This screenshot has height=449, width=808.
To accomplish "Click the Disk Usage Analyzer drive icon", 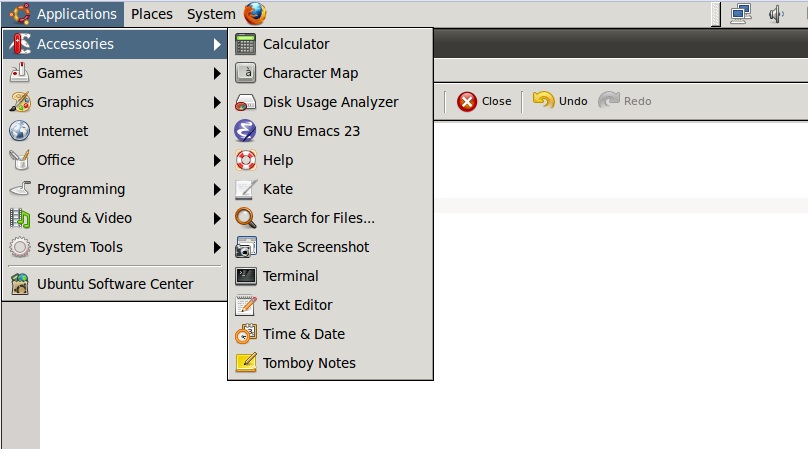I will point(245,102).
